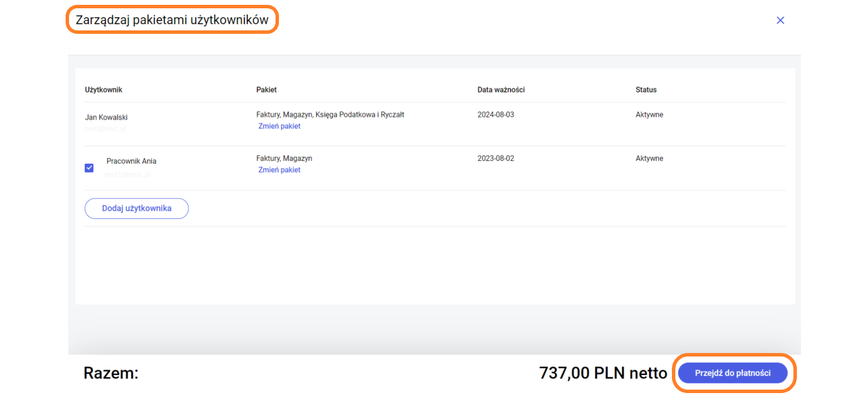Click the expiry date 2024-08-03
The image size is (868, 400).
pos(496,115)
